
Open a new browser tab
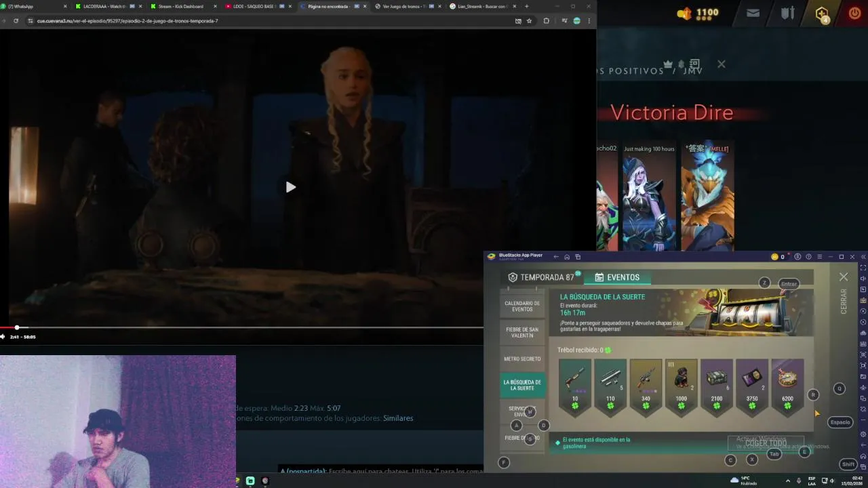coord(527,6)
